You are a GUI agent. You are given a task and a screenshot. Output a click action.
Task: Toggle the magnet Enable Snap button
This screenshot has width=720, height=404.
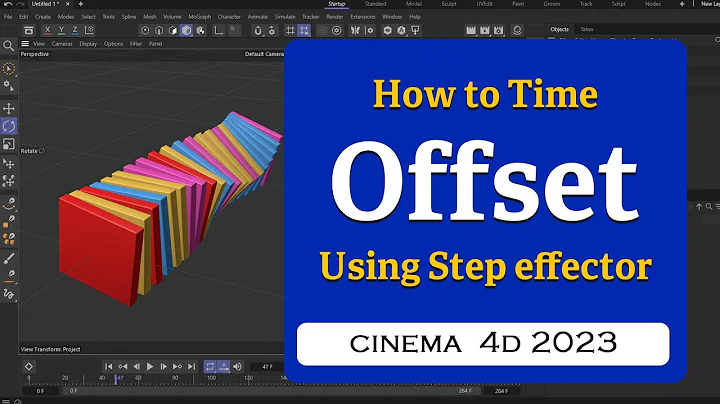point(258,30)
